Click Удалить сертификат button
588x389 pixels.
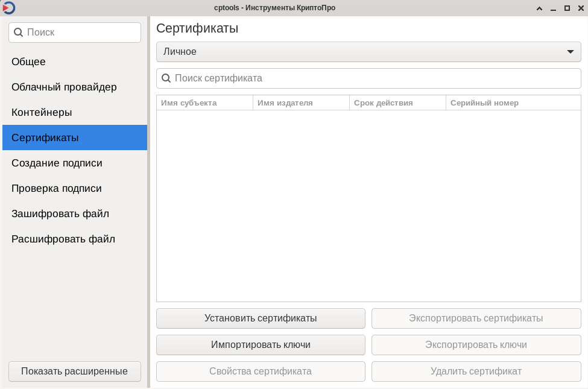476,372
